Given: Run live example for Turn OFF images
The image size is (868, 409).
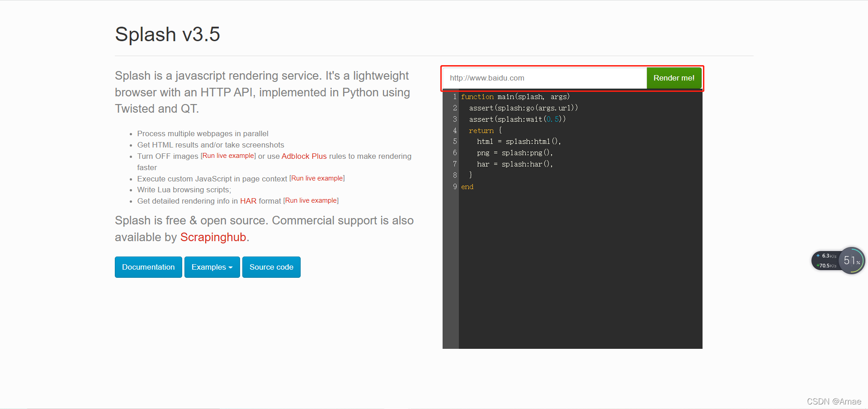Looking at the screenshot, I should [228, 156].
